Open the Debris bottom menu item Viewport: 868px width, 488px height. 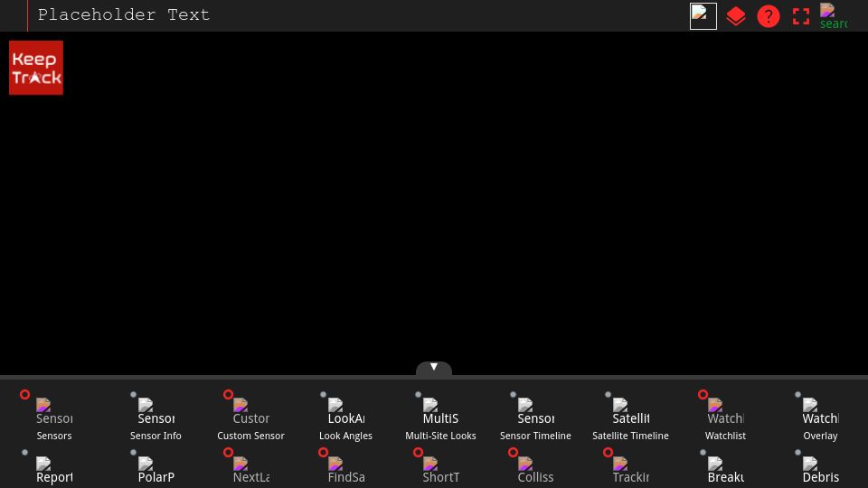pos(820,469)
